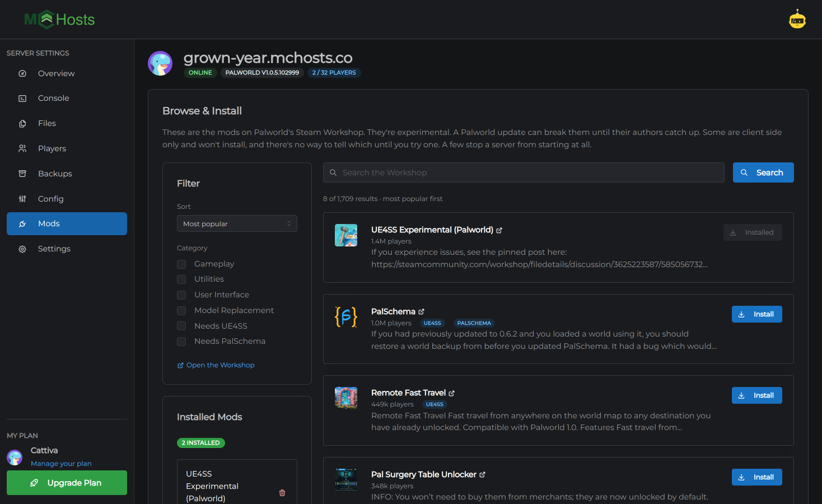This screenshot has width=822, height=504.
Task: Click the Players people icon
Action: (x=22, y=148)
